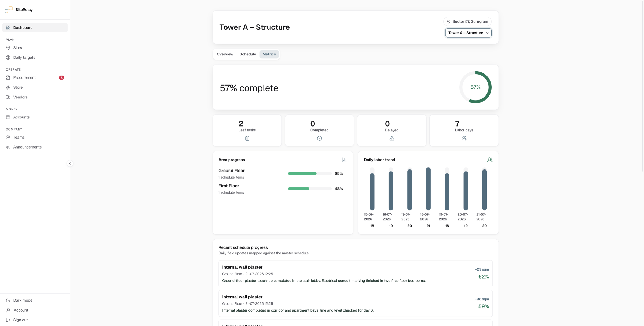Click the Delayed stat card

pos(392,131)
